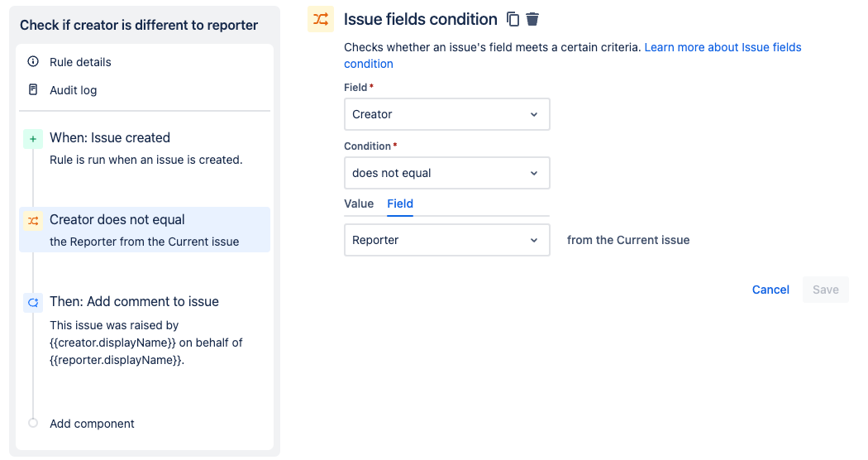868x460 pixels.
Task: Click the blue Add comment action icon
Action: [33, 303]
